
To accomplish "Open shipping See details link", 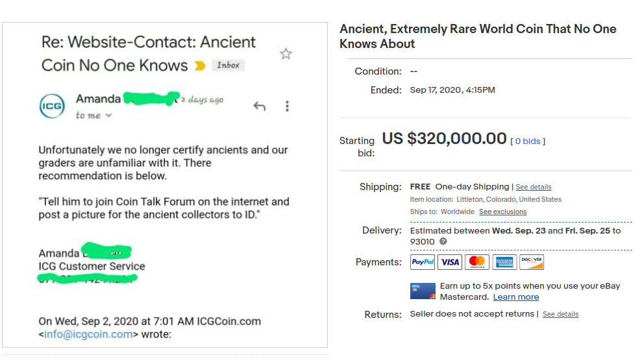I will 534,187.
